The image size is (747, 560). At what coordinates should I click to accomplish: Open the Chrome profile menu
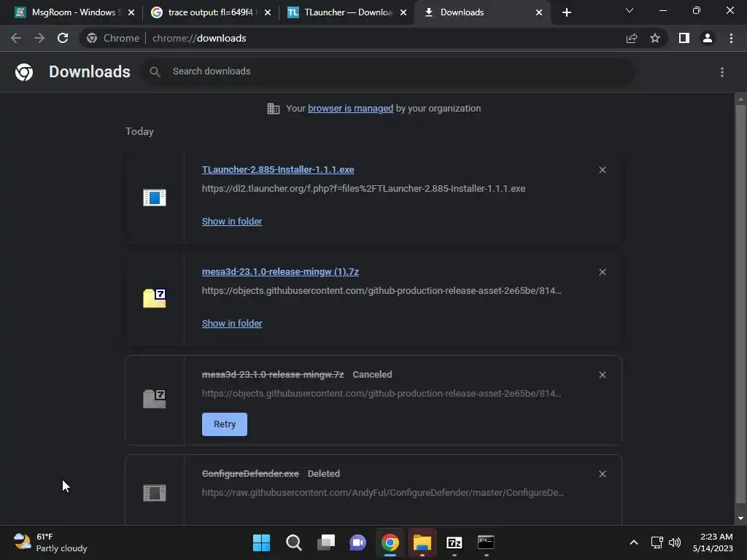708,38
